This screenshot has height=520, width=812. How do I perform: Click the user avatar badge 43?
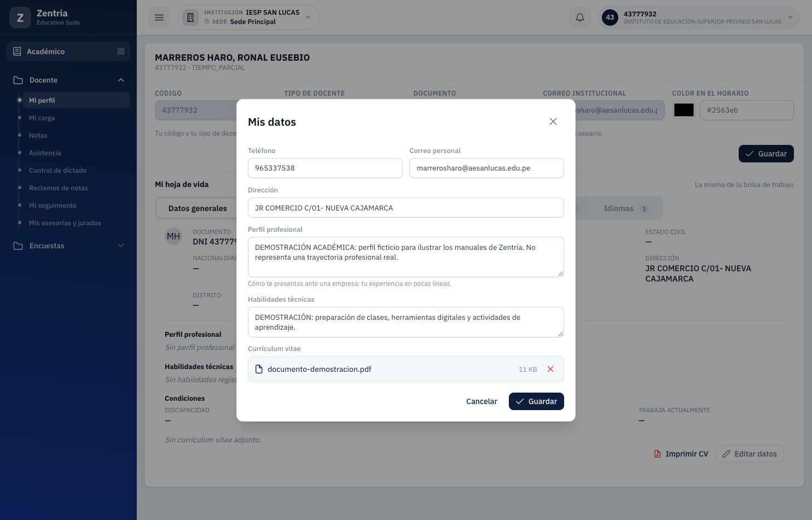610,17
